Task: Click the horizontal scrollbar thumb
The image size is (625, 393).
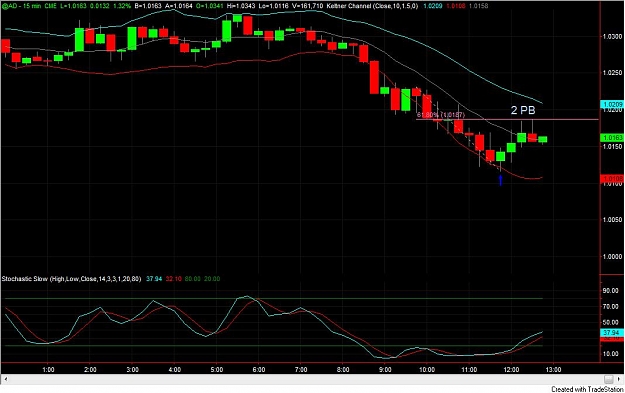Action: [x=608, y=379]
